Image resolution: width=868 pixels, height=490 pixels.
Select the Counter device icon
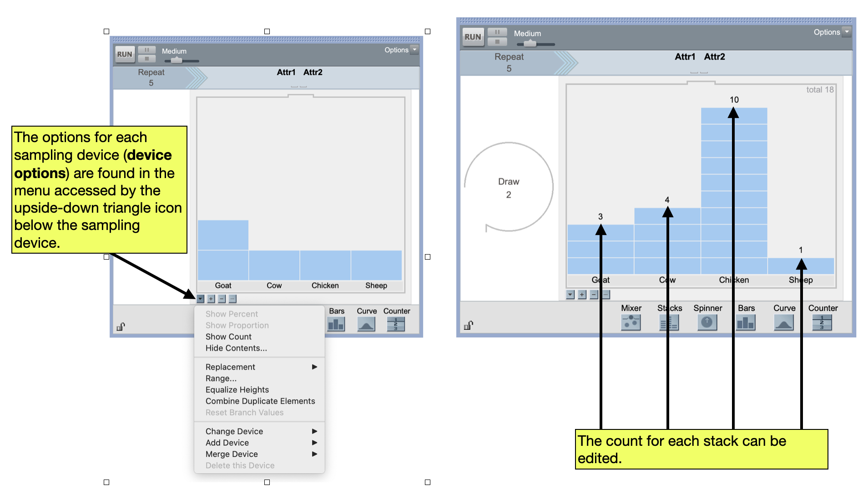[822, 322]
